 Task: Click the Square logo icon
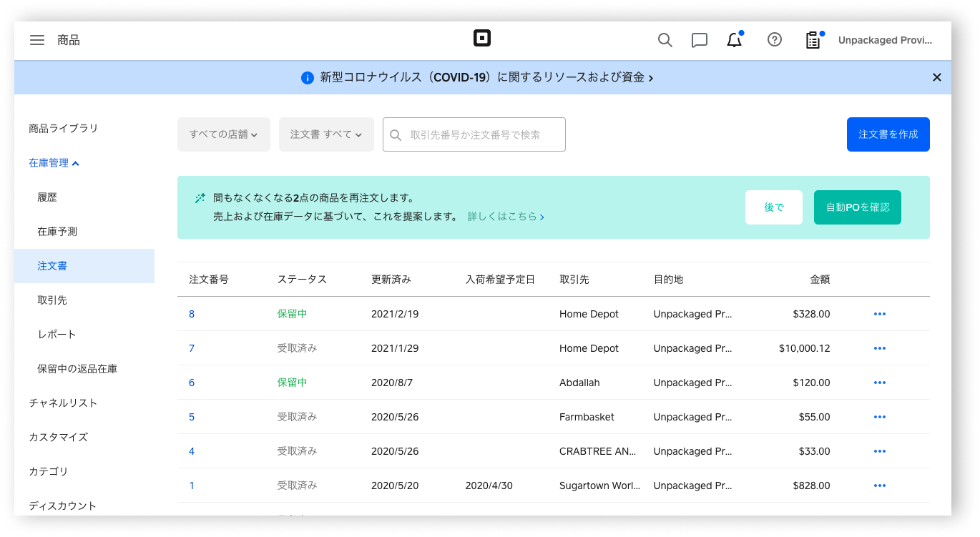pyautogui.click(x=482, y=39)
